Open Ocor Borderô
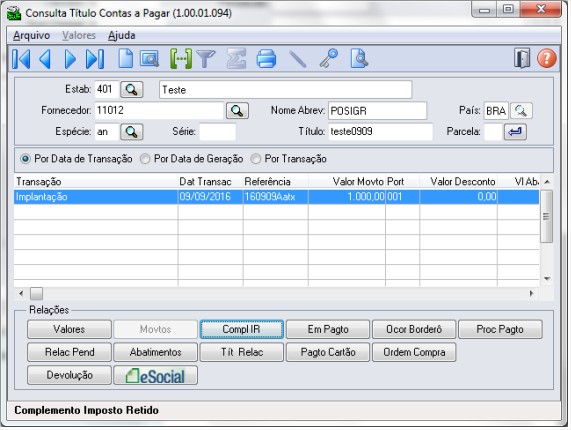The image size is (571, 430). pyautogui.click(x=414, y=330)
